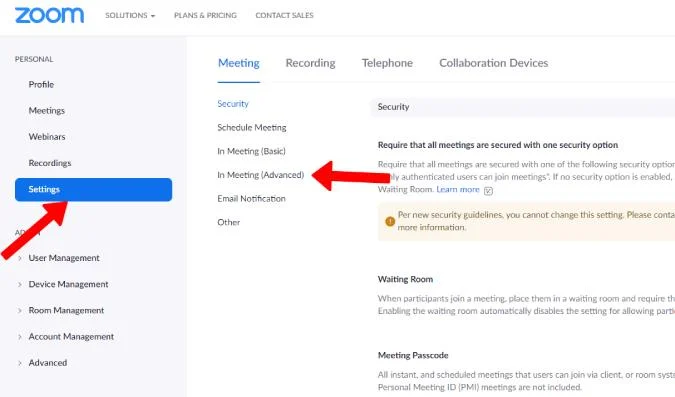The image size is (675, 397).
Task: Jump to Other settings section
Action: coord(229,222)
